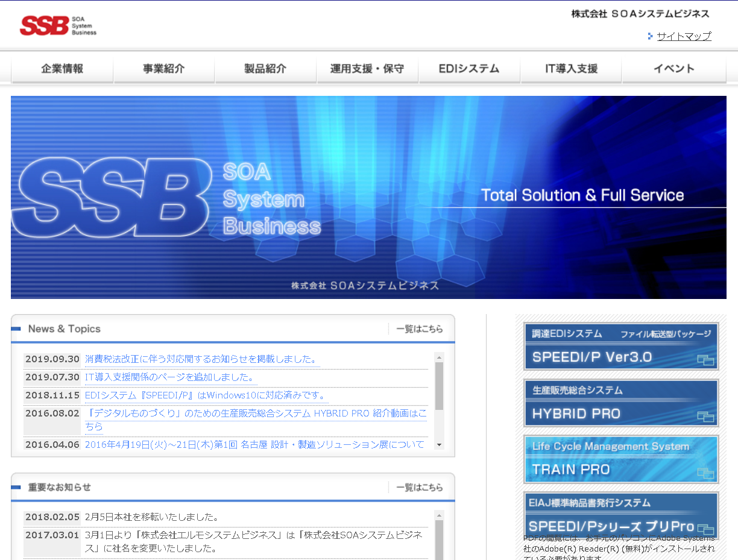The width and height of the screenshot is (738, 560).
Task: Open the IT導入支援 navigation tab
Action: pos(571,69)
